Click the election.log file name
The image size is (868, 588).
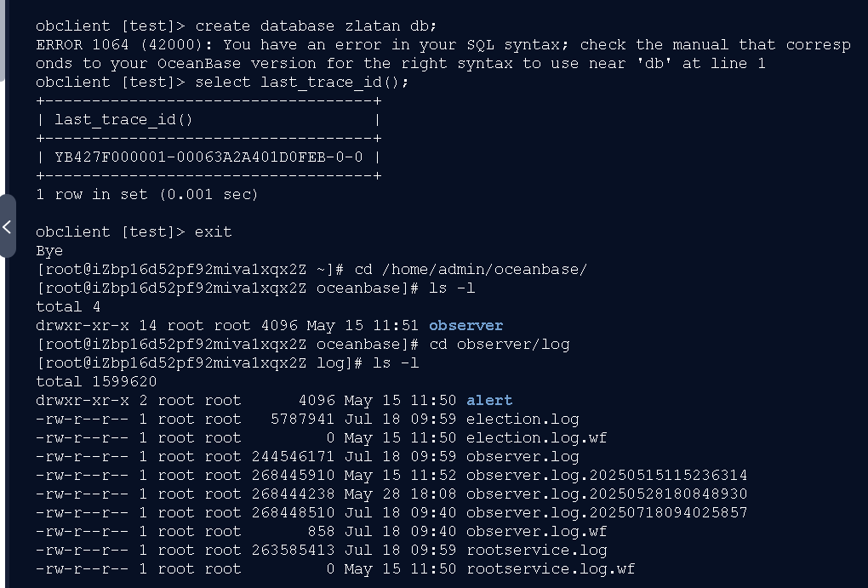point(523,420)
